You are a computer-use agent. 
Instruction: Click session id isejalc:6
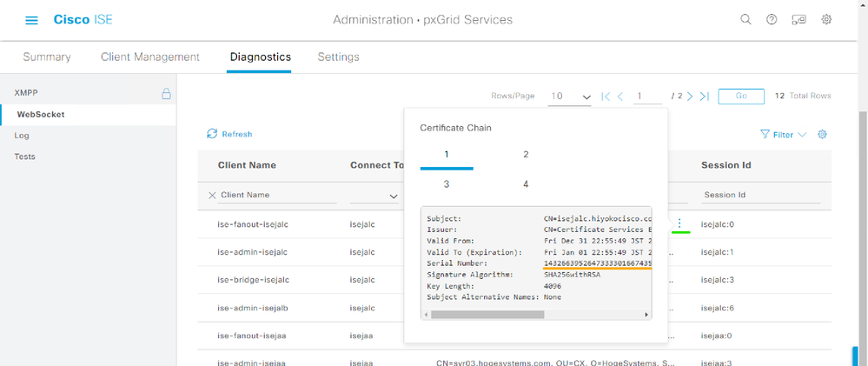pyautogui.click(x=718, y=307)
